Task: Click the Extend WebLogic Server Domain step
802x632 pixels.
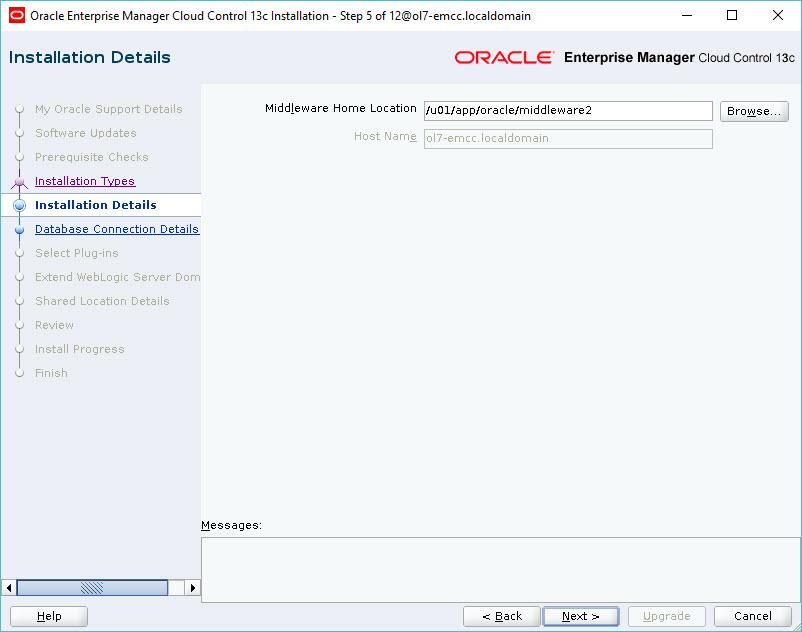Action: (117, 277)
